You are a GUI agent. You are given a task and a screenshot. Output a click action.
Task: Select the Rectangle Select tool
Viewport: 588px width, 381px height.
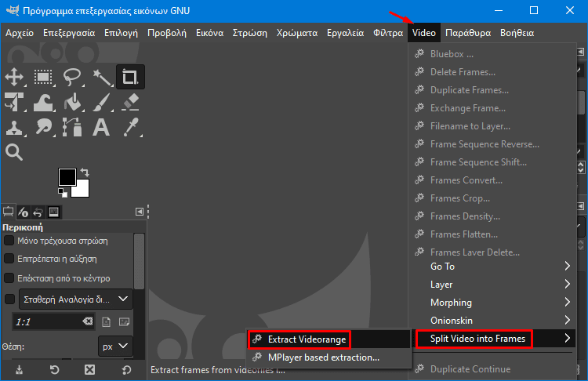tap(43, 78)
